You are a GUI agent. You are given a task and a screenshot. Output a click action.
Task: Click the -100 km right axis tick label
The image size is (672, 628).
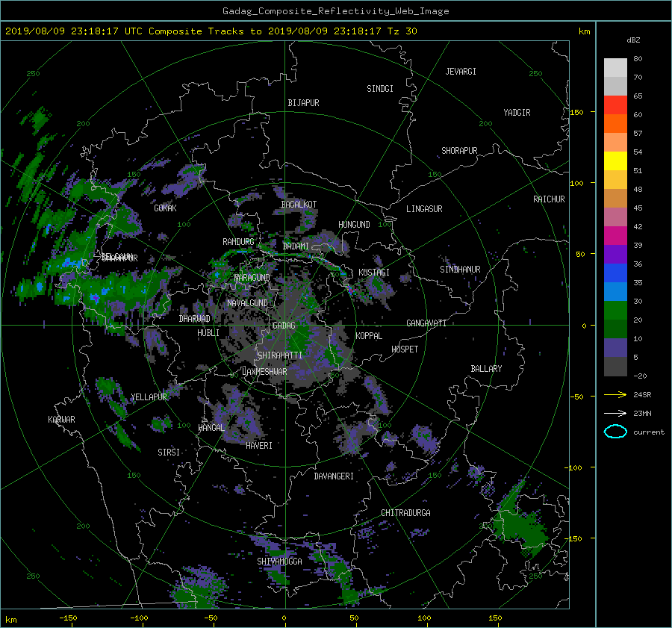pyautogui.click(x=575, y=467)
